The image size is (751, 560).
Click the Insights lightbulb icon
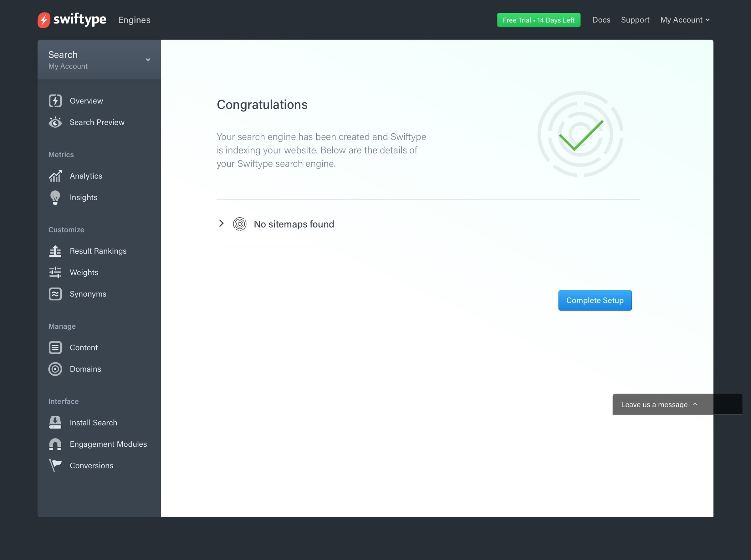tap(55, 198)
